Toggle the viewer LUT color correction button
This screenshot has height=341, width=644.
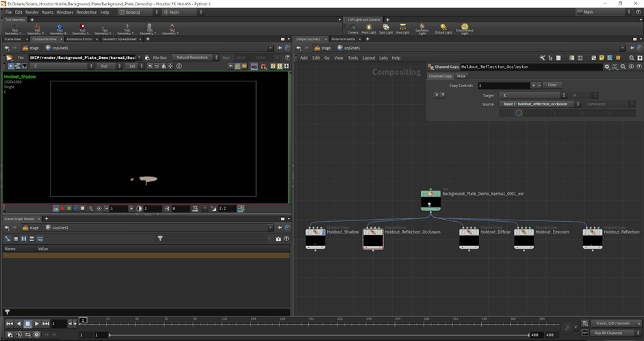coord(241,209)
